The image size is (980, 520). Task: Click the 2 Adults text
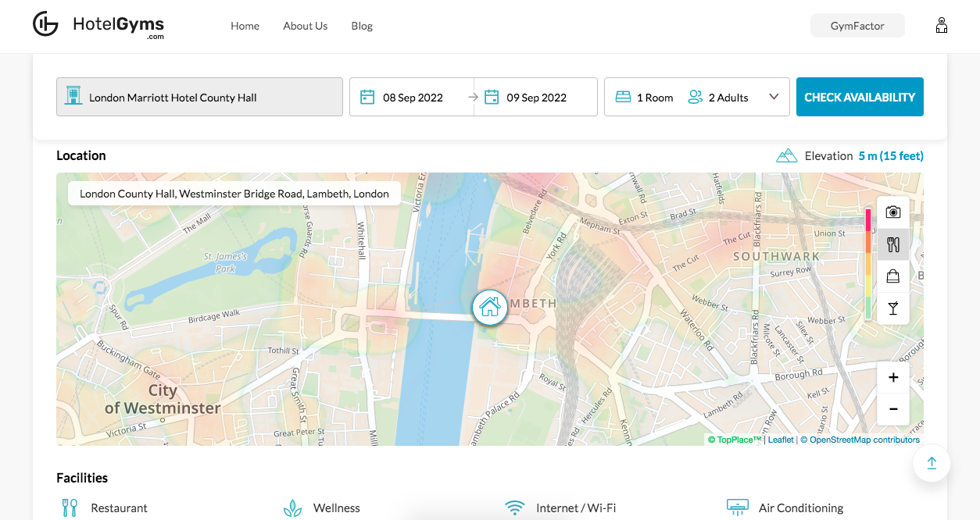point(728,98)
